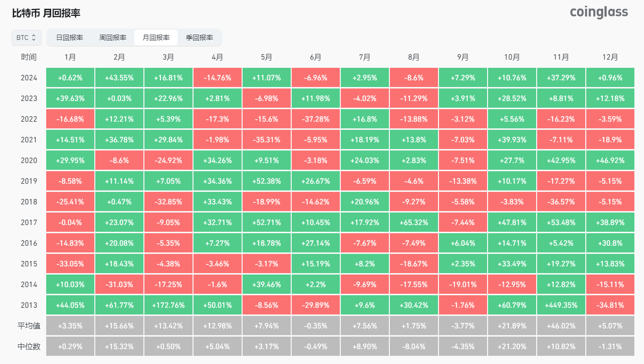The image size is (644, 364).
Task: Click the 2022 June -37.28% cell
Action: click(315, 119)
